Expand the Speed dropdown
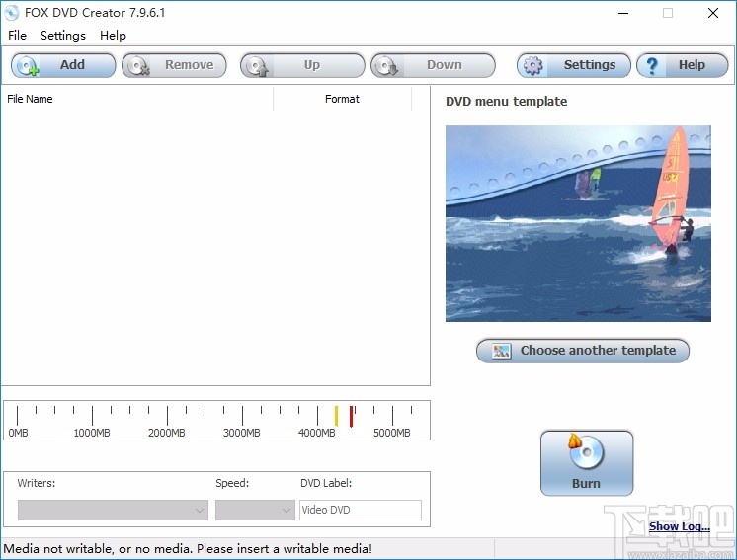Viewport: 737px width, 560px height. tap(255, 511)
